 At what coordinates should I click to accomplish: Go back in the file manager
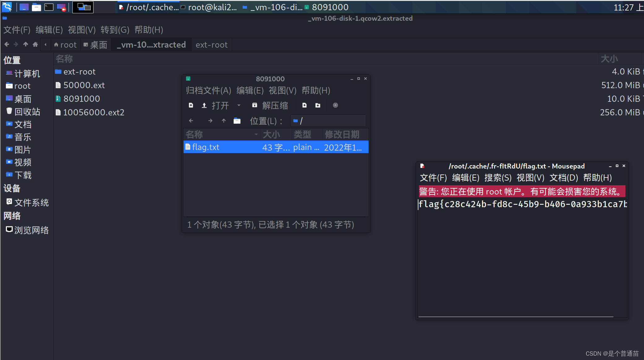pos(7,45)
